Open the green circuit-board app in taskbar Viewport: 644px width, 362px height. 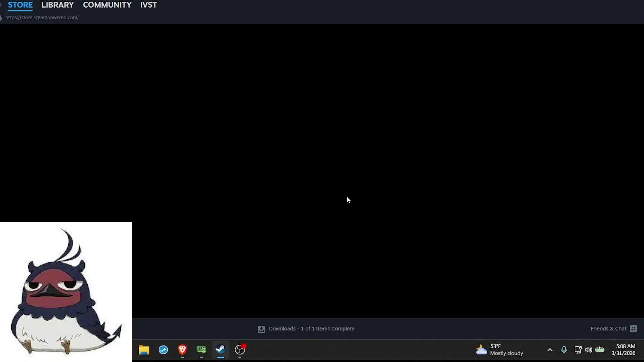click(201, 350)
